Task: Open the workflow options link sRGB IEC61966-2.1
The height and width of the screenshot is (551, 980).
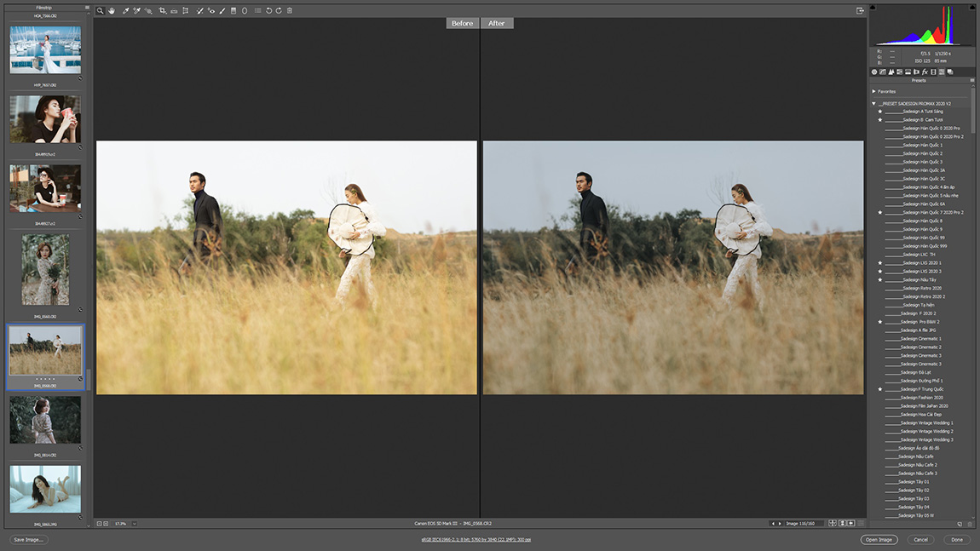Action: pos(476,539)
